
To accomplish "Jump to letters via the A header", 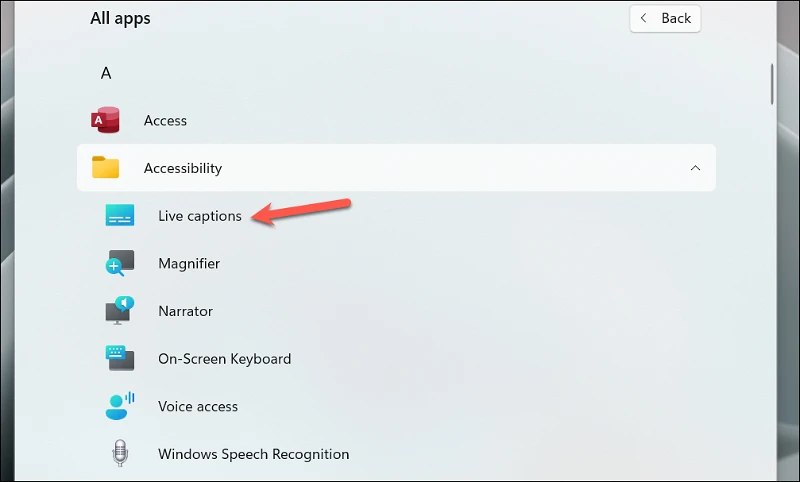I will point(106,73).
